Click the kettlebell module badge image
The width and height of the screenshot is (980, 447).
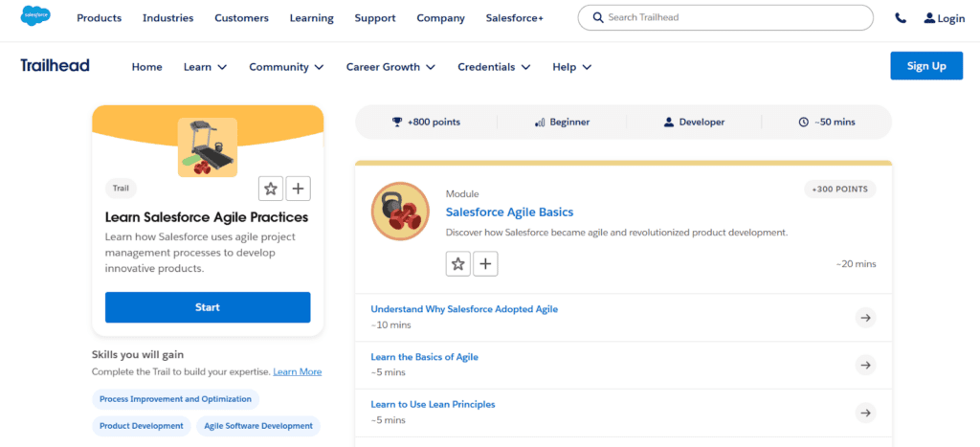pos(400,212)
